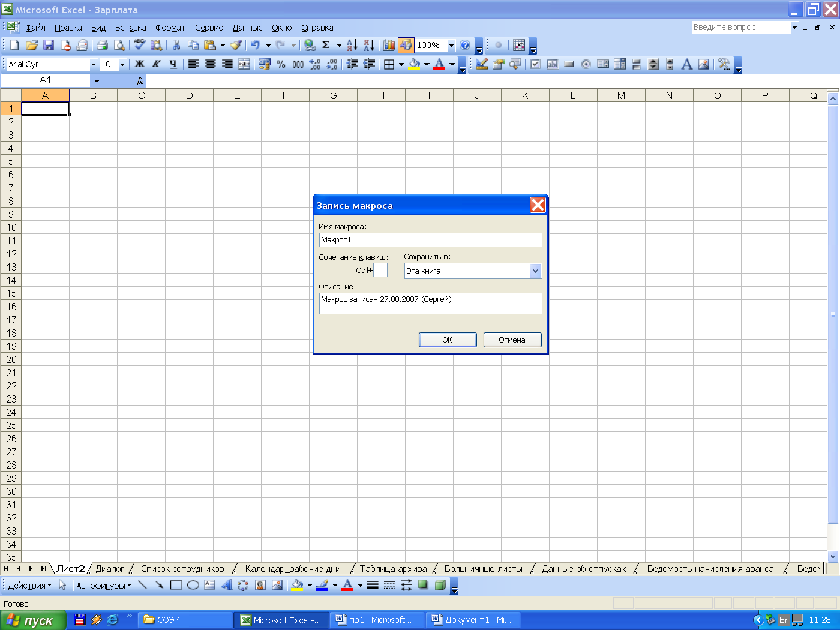
Task: Switch to the Диалог sheet tab
Action: pyautogui.click(x=110, y=569)
